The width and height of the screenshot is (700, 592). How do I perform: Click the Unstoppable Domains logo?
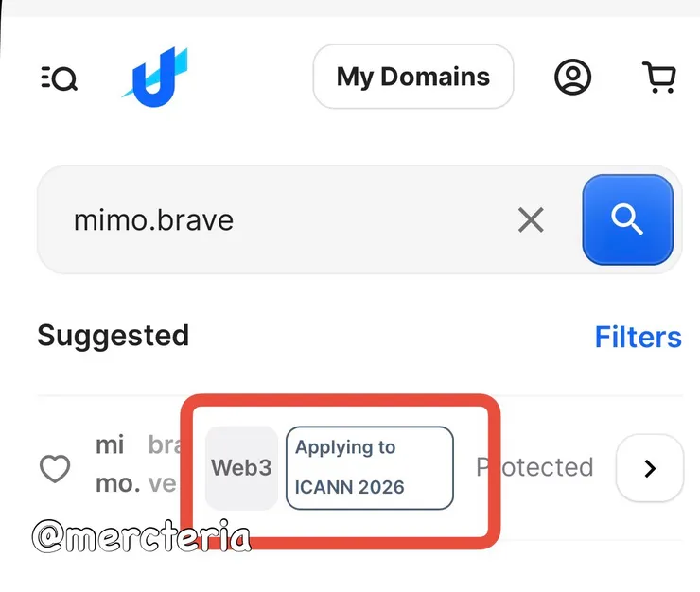(x=154, y=75)
